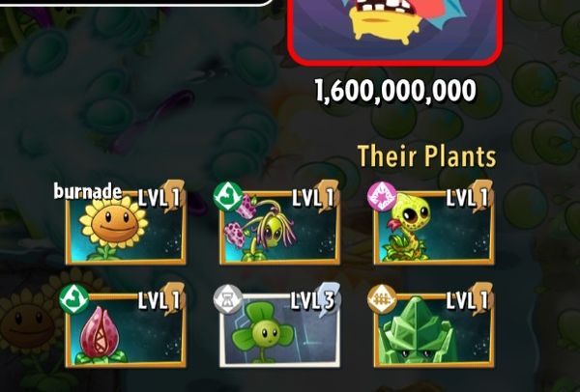Viewport: 580px width, 392px height.
Task: Select the alien dreadlock plant card
Action: [279, 228]
